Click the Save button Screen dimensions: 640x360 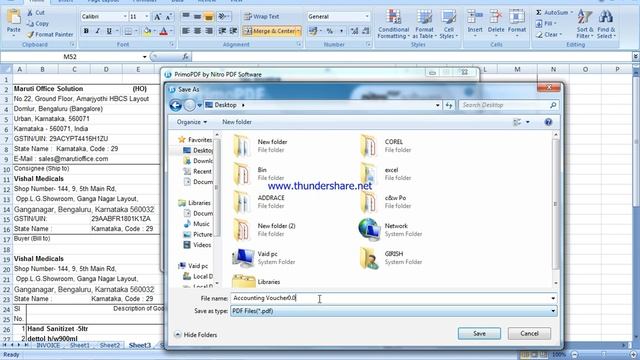(479, 333)
